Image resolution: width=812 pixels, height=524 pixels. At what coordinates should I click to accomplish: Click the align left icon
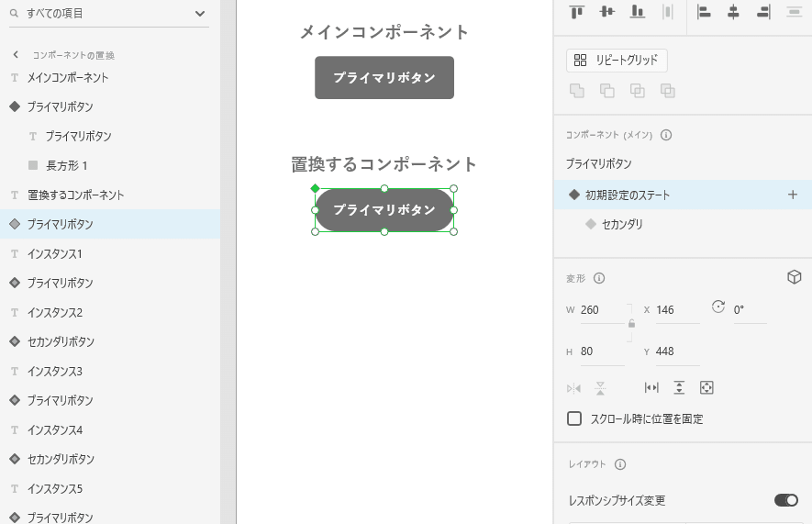pyautogui.click(x=704, y=12)
